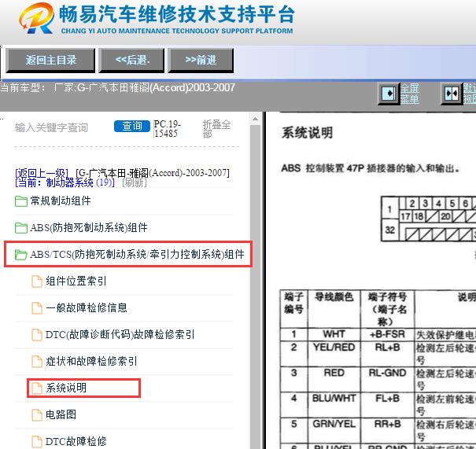This screenshot has width=476, height=449.
Task: Open the 症状和故障检修索引 page
Action: pyautogui.click(x=91, y=361)
